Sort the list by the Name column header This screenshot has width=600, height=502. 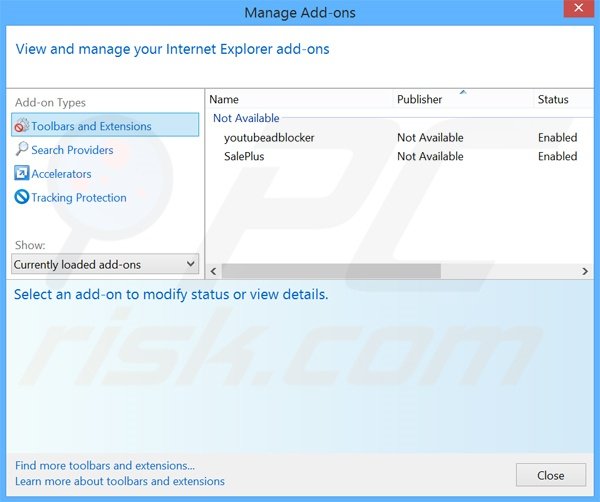click(225, 99)
